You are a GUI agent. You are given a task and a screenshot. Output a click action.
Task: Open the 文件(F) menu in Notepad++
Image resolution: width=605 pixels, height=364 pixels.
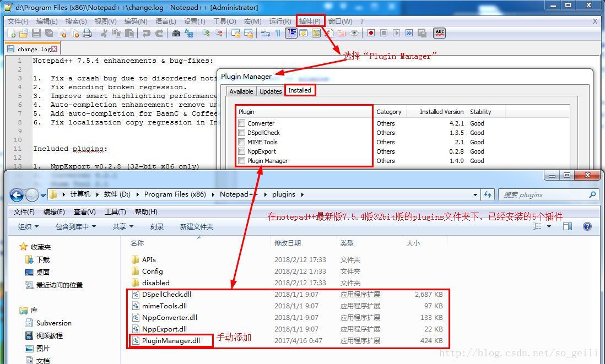[x=18, y=21]
